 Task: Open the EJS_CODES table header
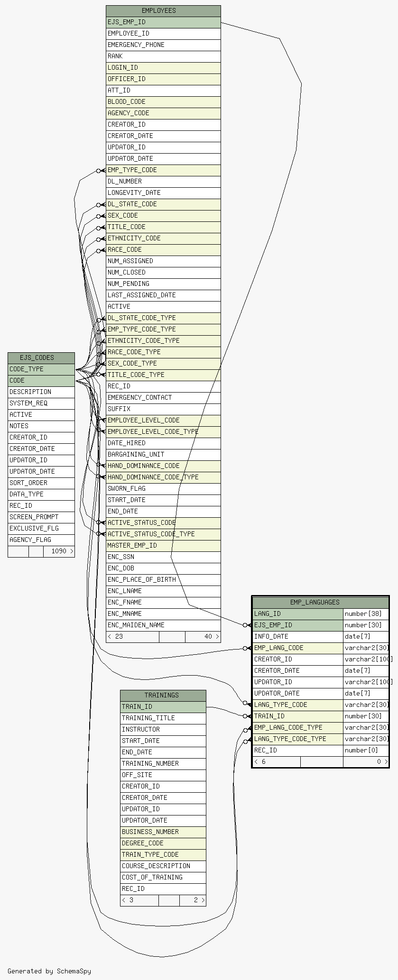pyautogui.click(x=41, y=358)
